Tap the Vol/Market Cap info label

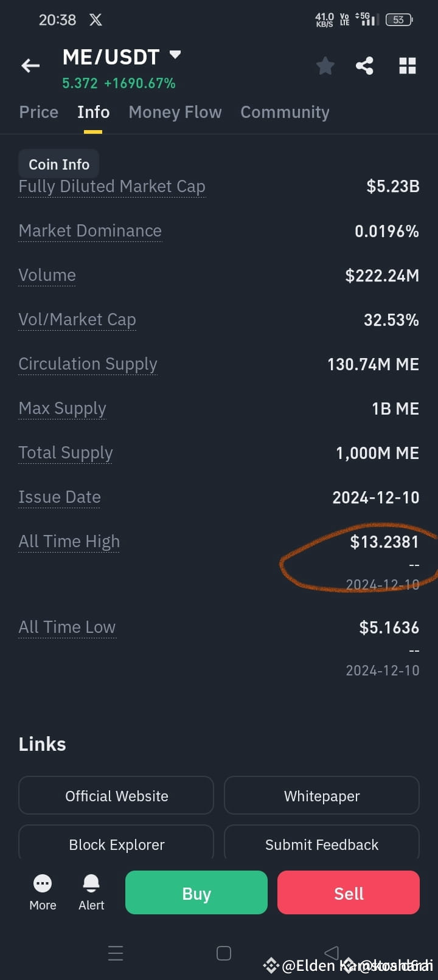pyautogui.click(x=77, y=320)
